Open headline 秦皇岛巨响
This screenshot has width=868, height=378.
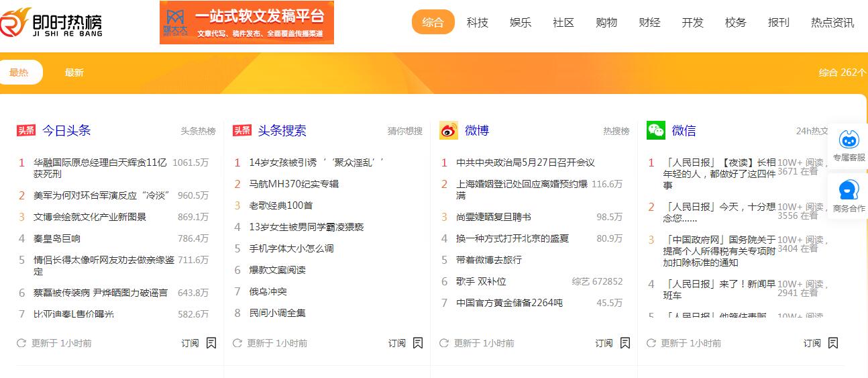(58, 238)
